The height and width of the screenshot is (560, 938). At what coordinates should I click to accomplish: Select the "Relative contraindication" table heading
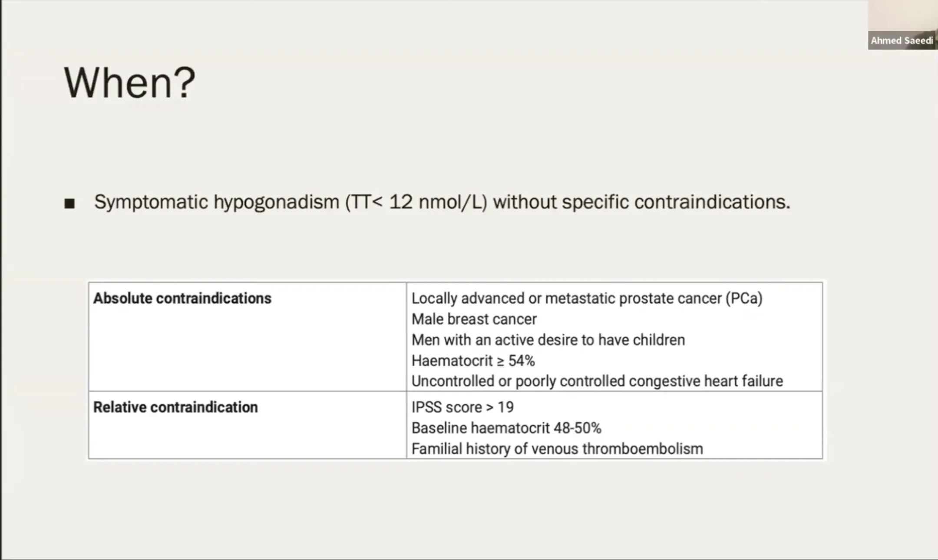175,407
